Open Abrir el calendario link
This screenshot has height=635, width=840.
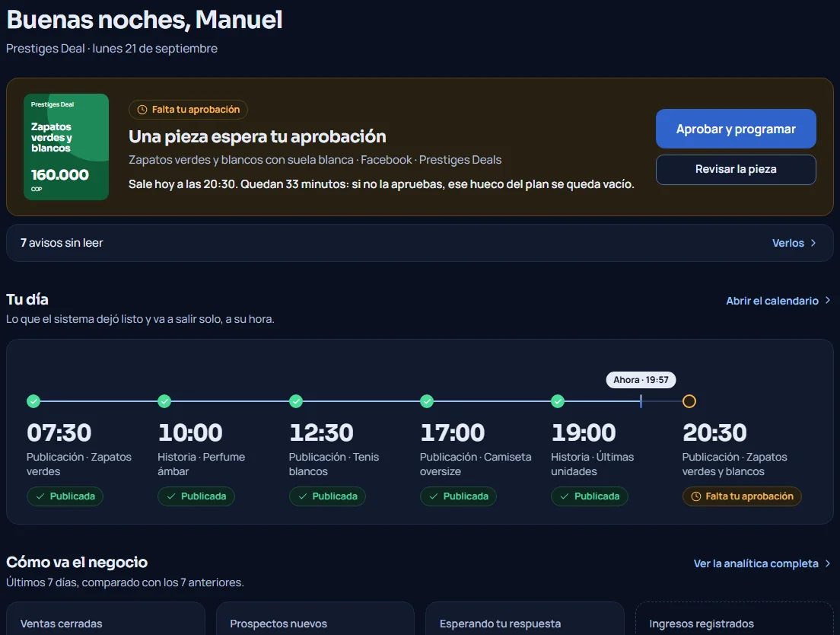point(772,301)
